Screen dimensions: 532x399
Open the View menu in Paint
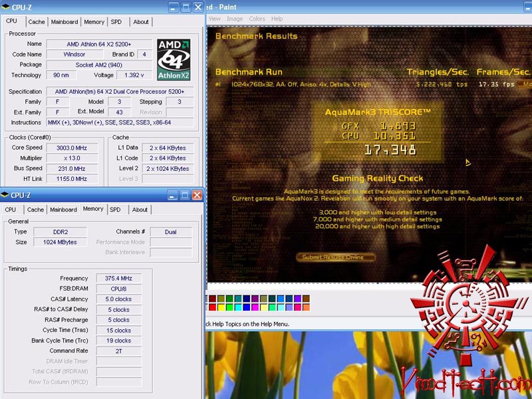point(214,19)
